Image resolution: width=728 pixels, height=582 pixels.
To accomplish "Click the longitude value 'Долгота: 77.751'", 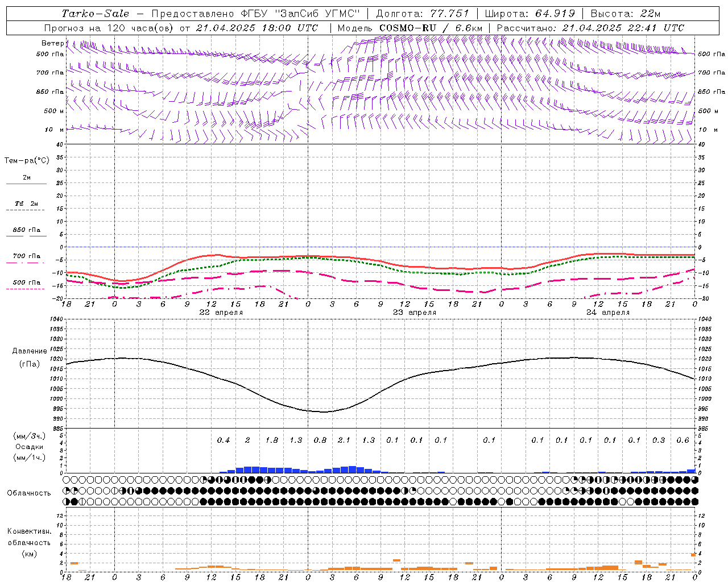I will pyautogui.click(x=423, y=14).
